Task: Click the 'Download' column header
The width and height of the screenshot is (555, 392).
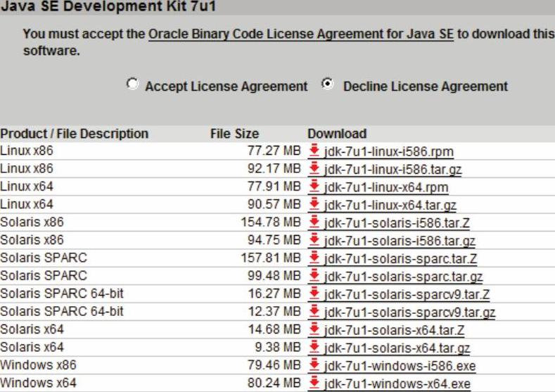Action: click(x=337, y=134)
